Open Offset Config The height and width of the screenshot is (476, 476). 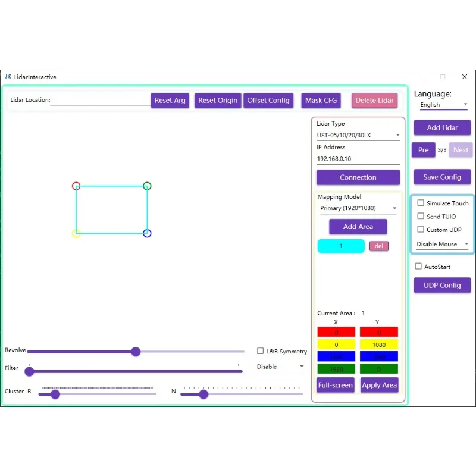(268, 101)
